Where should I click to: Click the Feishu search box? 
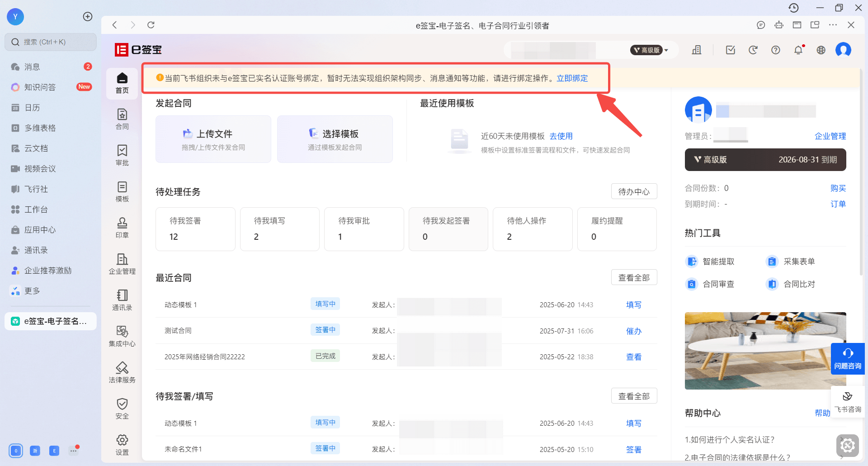(x=51, y=42)
